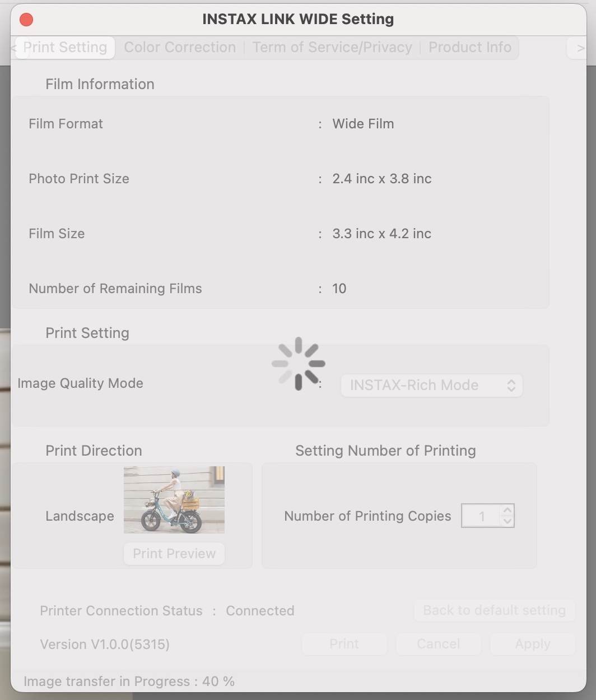Click the Connected printer status text
This screenshot has height=700, width=596.
260,611
